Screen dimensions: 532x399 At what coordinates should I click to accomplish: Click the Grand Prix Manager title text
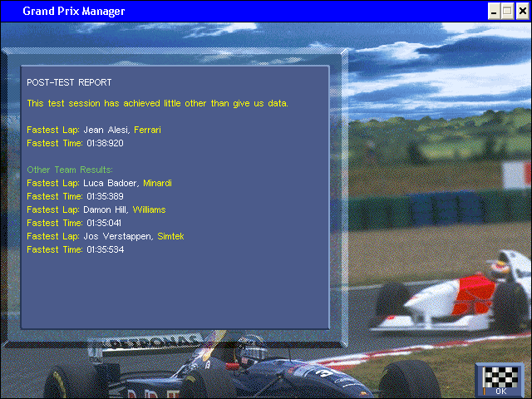[74, 11]
